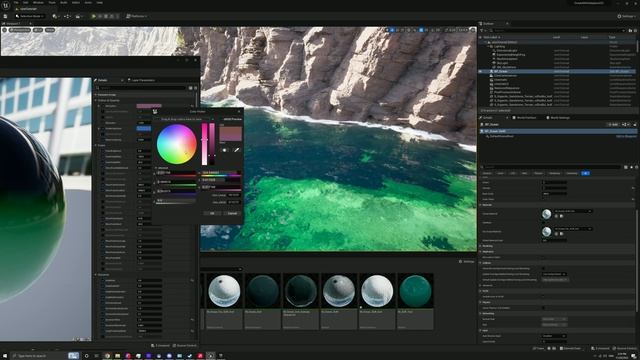The width and height of the screenshot is (640, 360).
Task: Click the Outliner filter funnel icon
Action: pyautogui.click(x=482, y=30)
